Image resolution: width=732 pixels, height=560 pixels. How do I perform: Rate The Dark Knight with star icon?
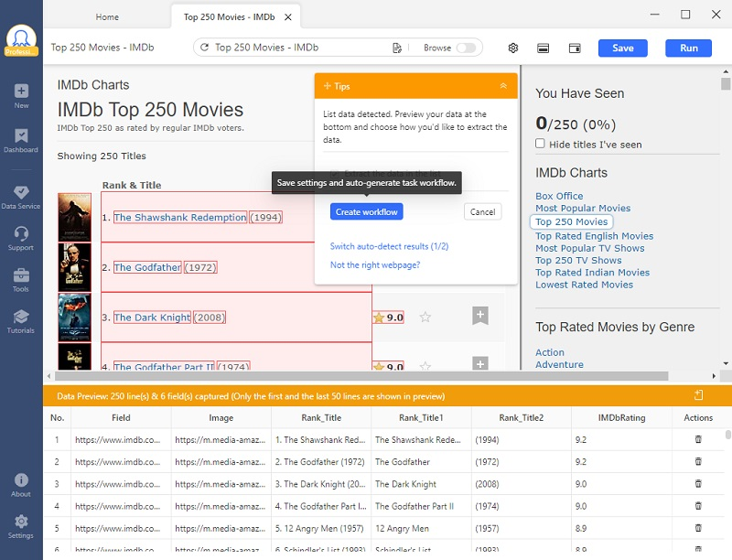point(425,318)
